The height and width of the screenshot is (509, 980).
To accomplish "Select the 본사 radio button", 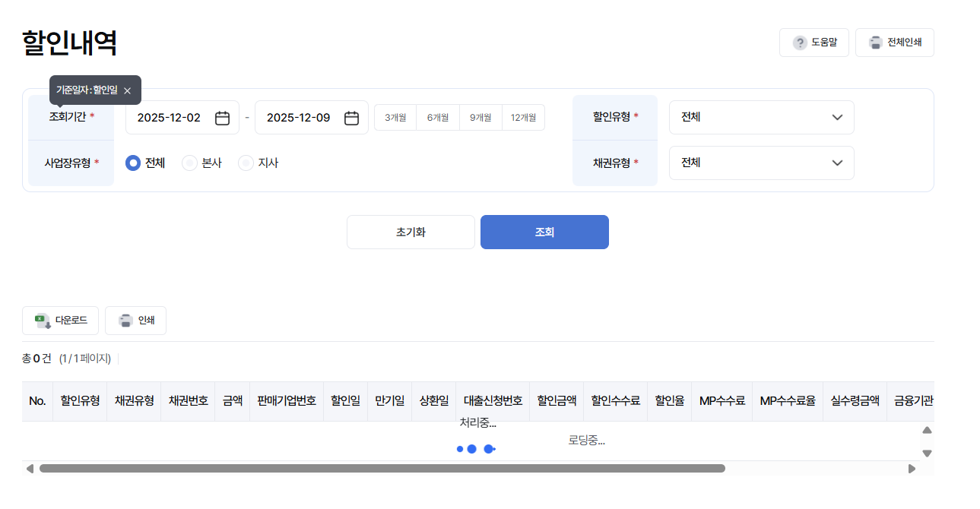I will pyautogui.click(x=189, y=163).
